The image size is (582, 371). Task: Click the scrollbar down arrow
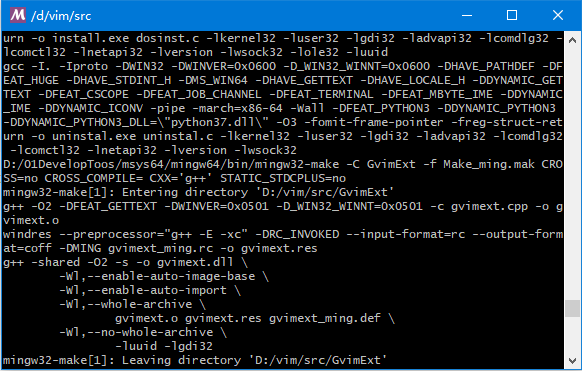click(x=572, y=361)
